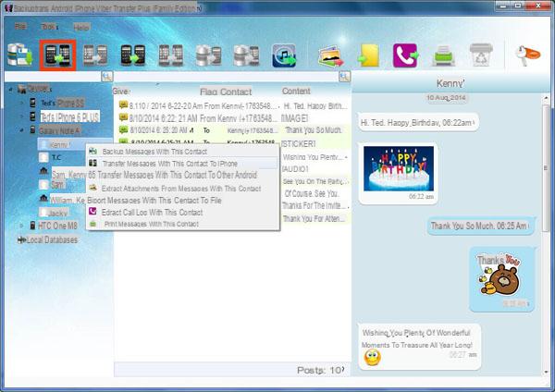The height and width of the screenshot is (392, 555).
Task: Select the Kenny contact in tree
Action: pos(60,145)
